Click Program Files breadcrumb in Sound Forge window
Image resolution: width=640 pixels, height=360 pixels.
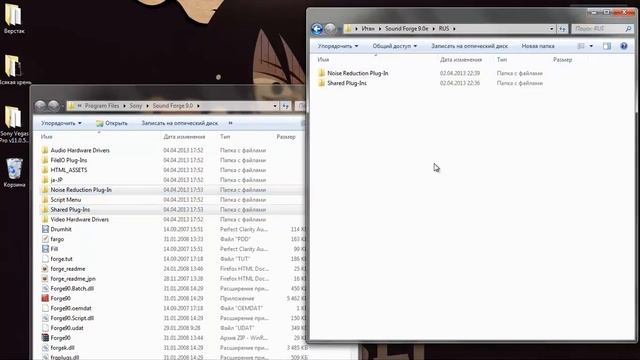click(102, 106)
